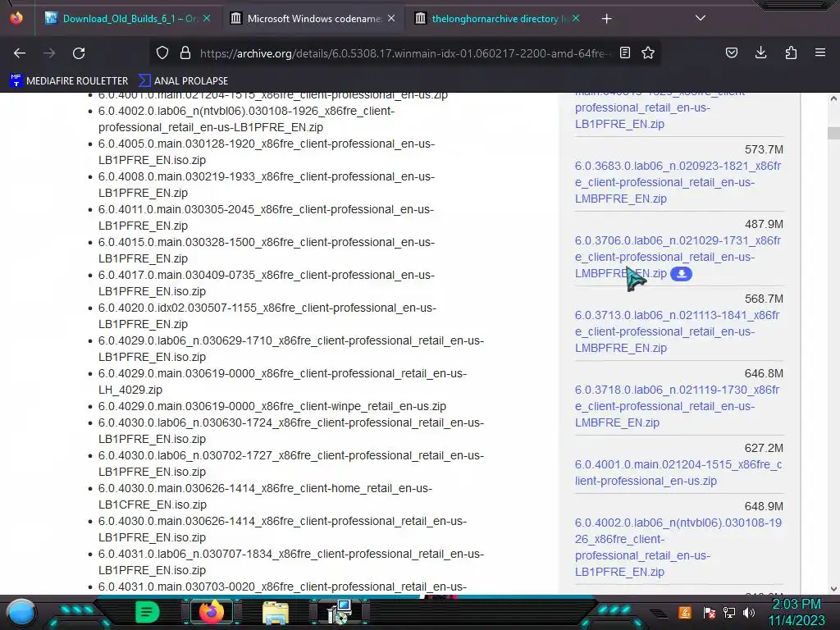Open the tracking protection shield panel
840x630 pixels.
tap(162, 52)
